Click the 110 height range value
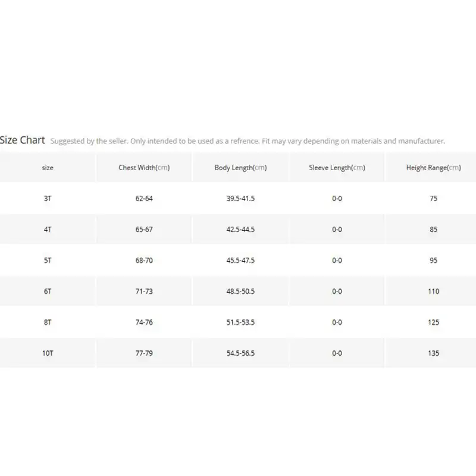476x476 pixels. pyautogui.click(x=434, y=292)
